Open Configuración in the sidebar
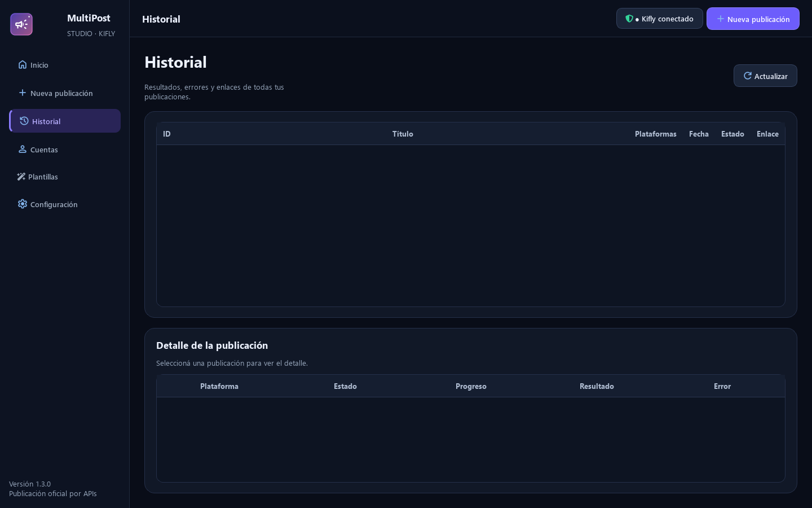 click(x=65, y=204)
